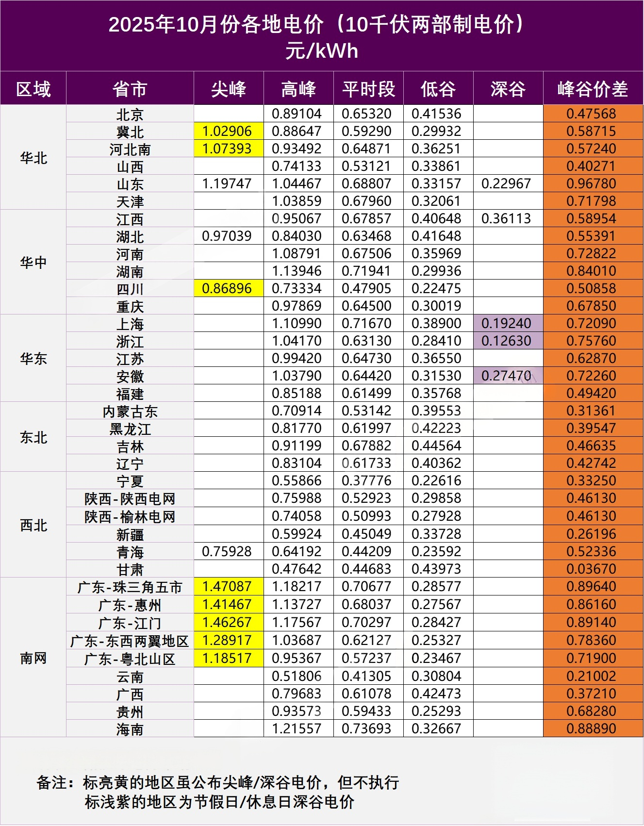
Task: Select the 华北 region cell
Action: coord(33,158)
